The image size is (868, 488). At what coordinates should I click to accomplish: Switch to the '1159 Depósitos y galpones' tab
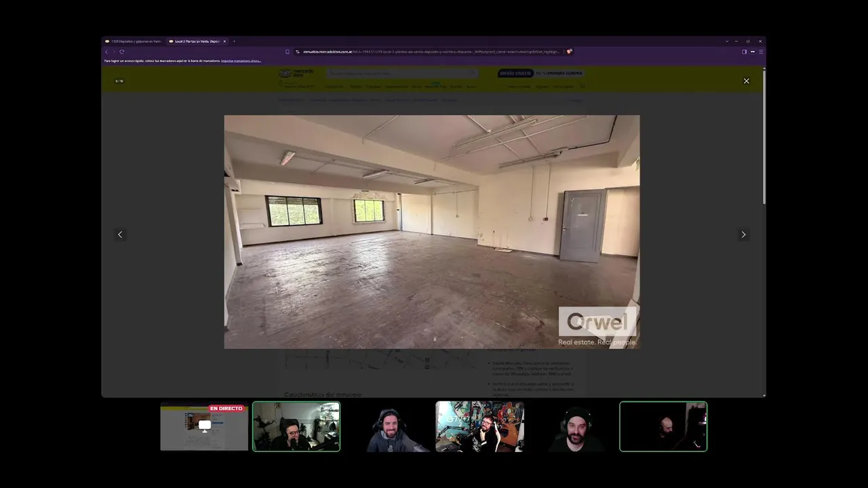pyautogui.click(x=134, y=41)
